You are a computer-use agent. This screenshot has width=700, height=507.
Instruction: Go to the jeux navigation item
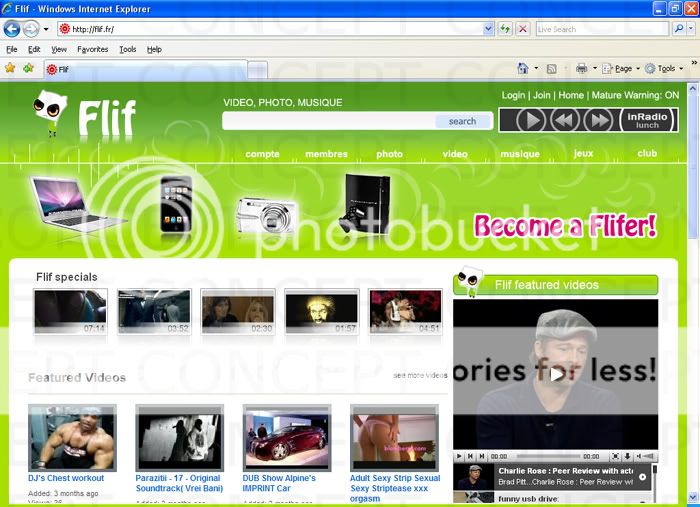[583, 154]
